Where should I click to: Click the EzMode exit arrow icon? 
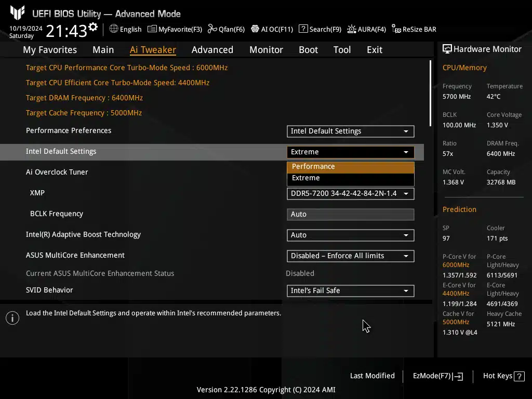point(458,376)
